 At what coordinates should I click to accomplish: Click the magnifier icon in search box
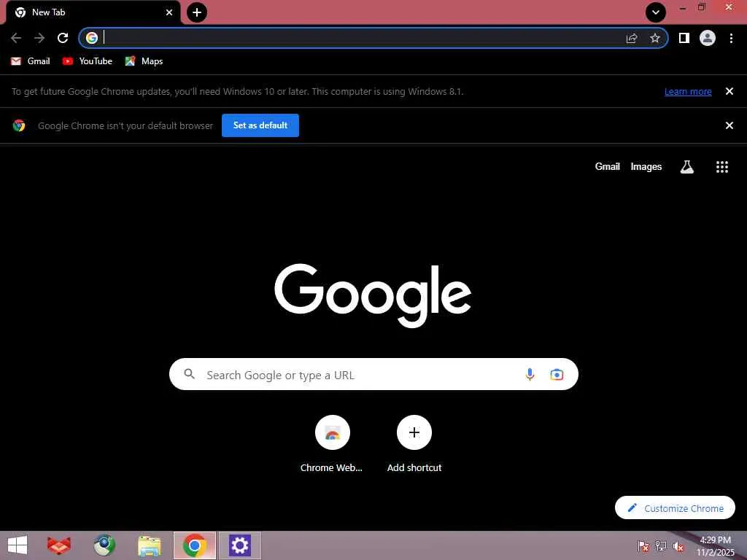pyautogui.click(x=189, y=374)
